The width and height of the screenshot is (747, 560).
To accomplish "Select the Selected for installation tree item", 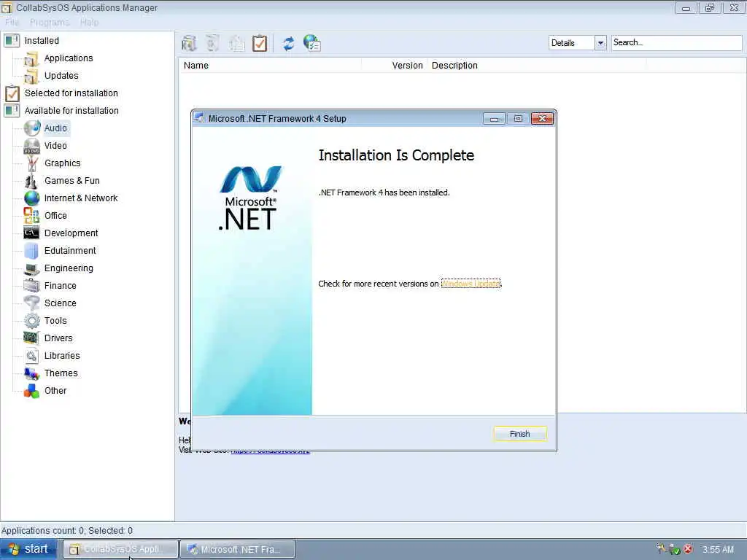I will point(71,93).
